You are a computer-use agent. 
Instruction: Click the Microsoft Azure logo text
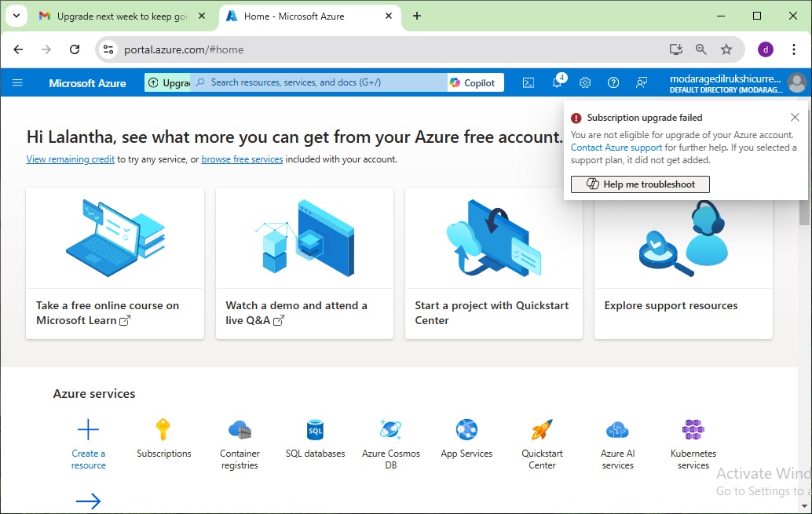pos(87,83)
